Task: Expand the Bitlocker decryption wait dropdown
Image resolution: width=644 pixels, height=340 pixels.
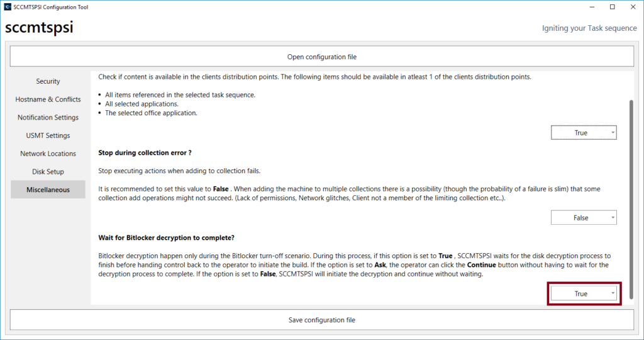Action: 583,294
